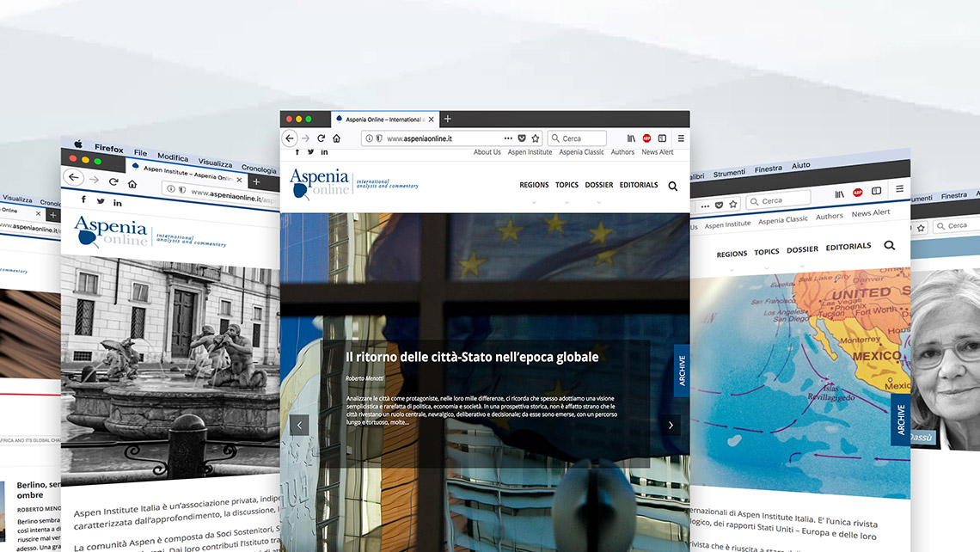
Task: Expand TOPICS chevron on center page
Action: [567, 202]
